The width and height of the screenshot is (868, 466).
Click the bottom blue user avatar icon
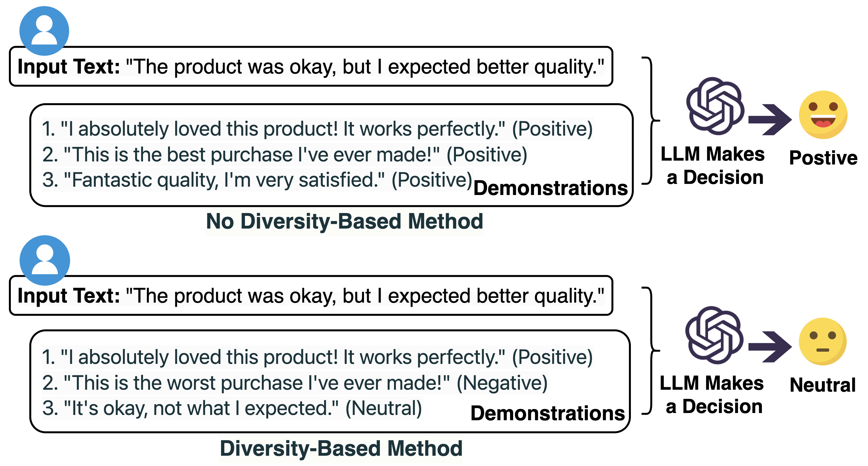(x=45, y=260)
